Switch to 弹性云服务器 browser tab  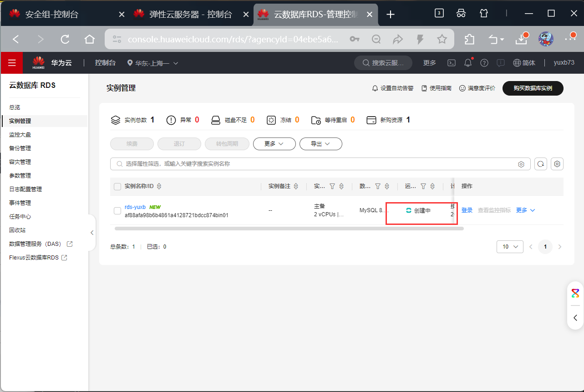point(191,14)
